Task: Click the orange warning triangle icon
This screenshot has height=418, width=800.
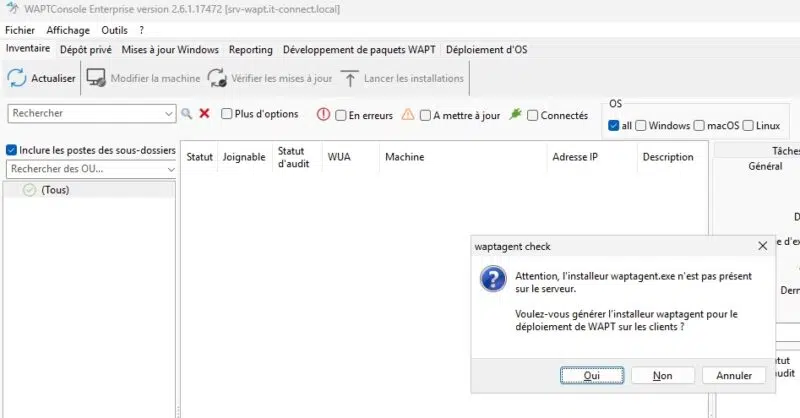Action: [408, 114]
